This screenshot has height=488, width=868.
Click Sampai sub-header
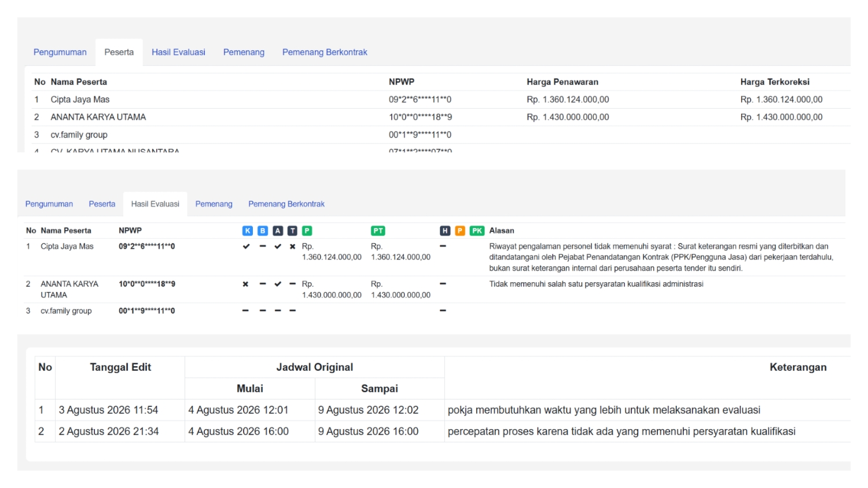pos(380,389)
